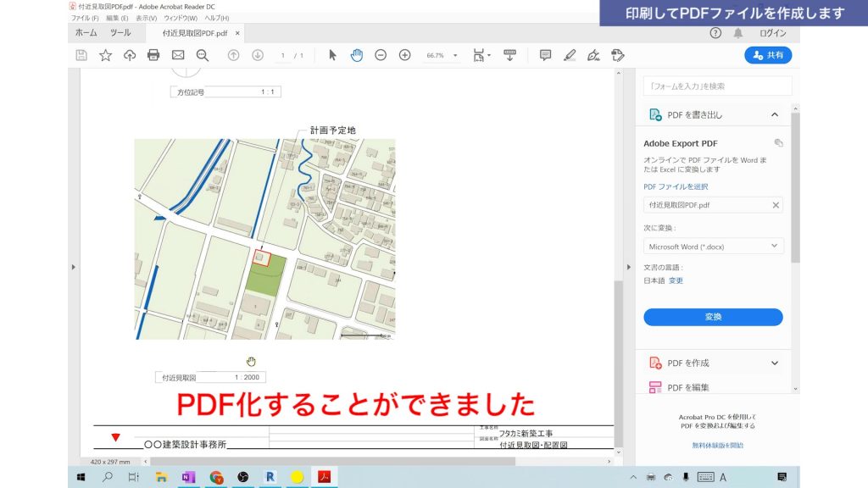Open Google Chrome from the taskbar

[x=215, y=477]
